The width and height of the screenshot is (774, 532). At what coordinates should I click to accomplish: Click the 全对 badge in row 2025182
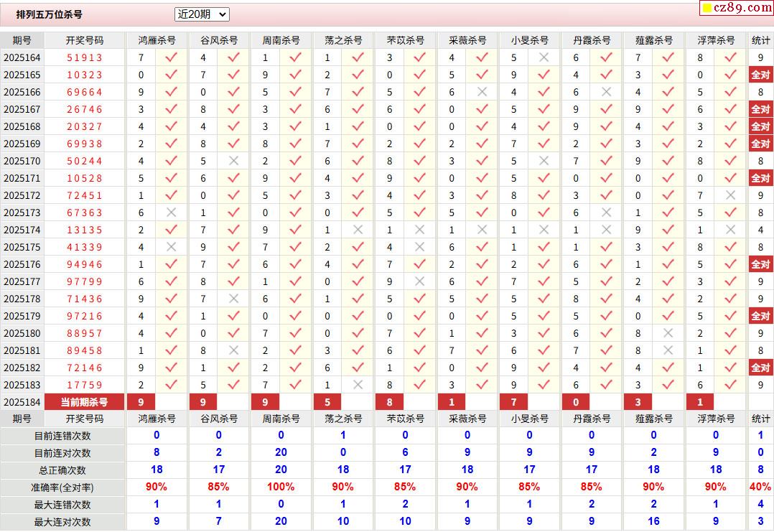coord(760,368)
